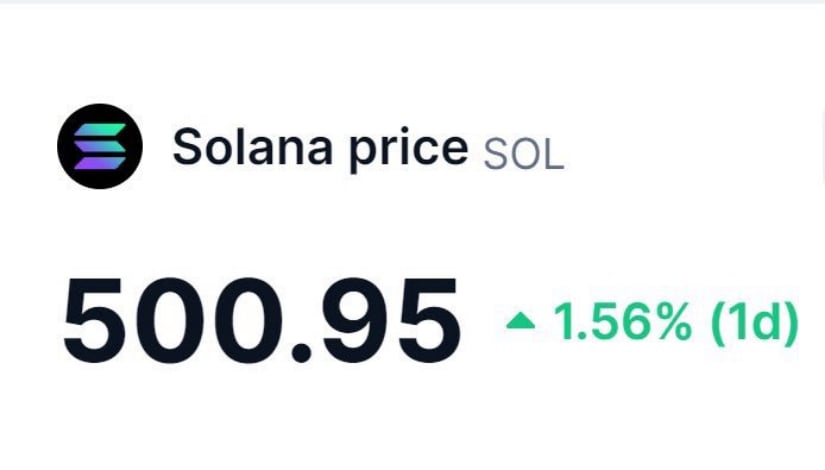Screen dimensions: 825x470
Task: Click the 500.95 price value
Action: pyautogui.click(x=262, y=321)
